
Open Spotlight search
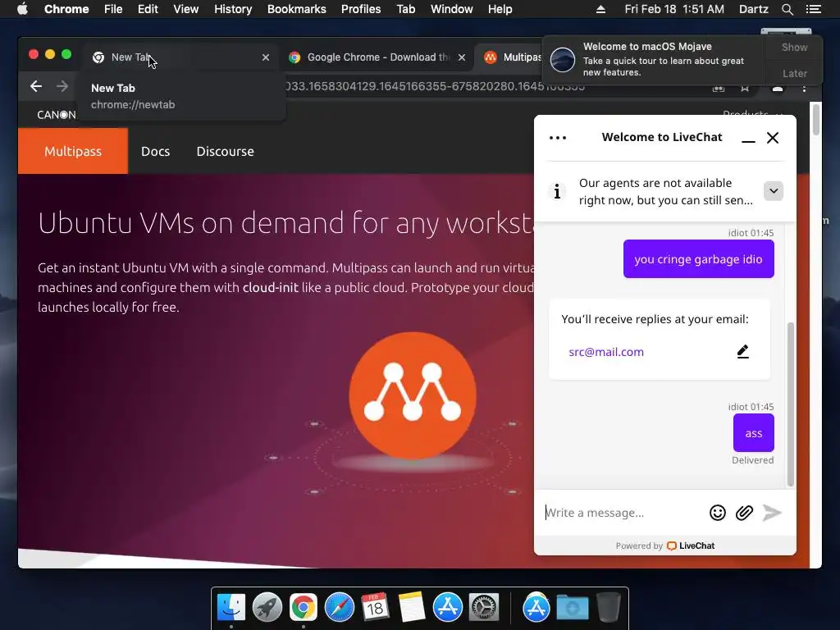(x=787, y=9)
